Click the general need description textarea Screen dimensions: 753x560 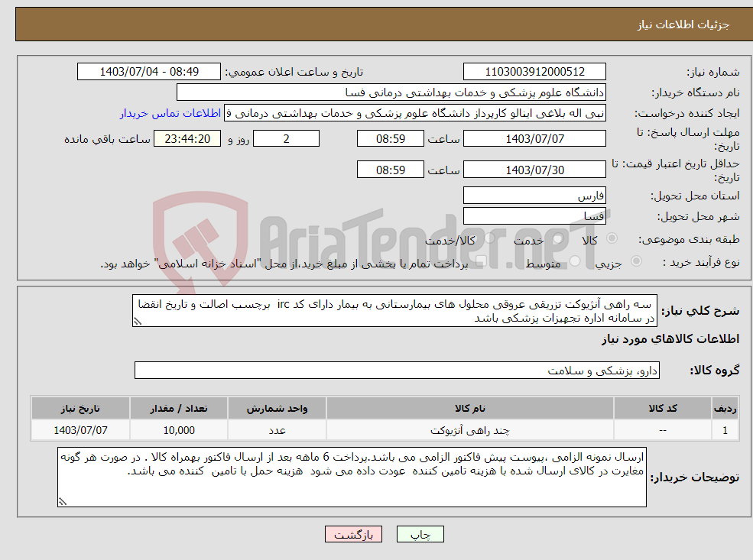394,311
